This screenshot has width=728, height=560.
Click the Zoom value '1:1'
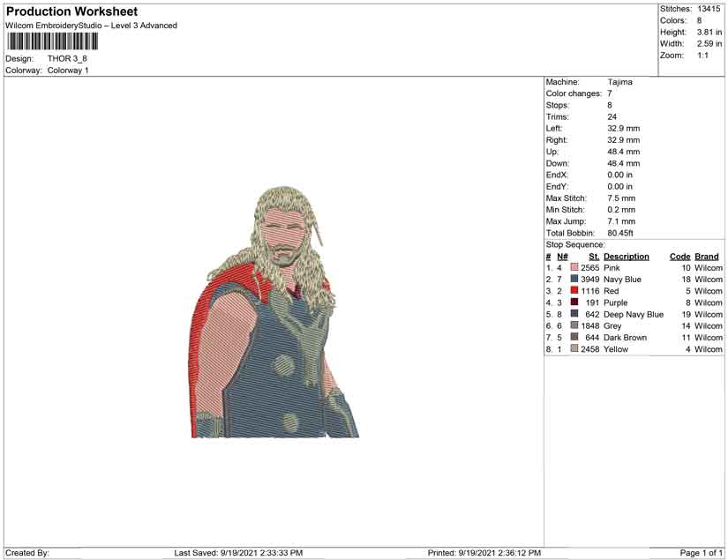point(702,56)
